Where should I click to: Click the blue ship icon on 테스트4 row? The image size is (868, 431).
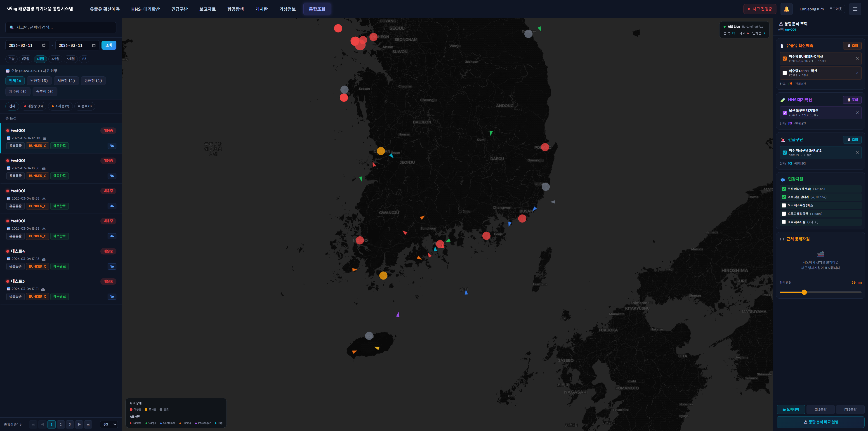pyautogui.click(x=112, y=266)
